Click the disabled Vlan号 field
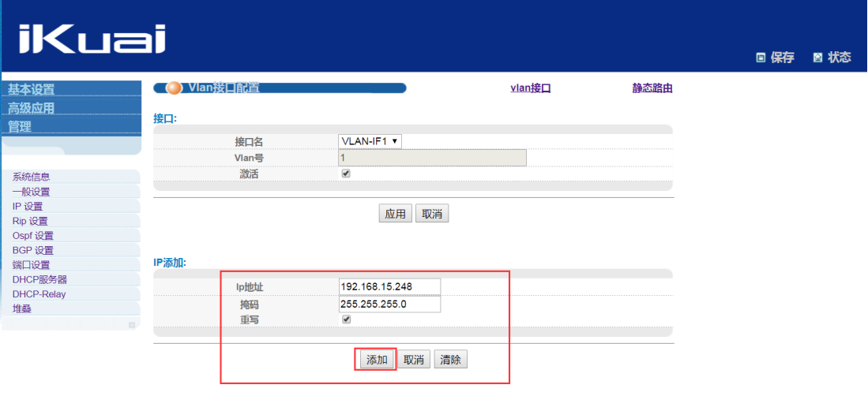 (x=432, y=158)
